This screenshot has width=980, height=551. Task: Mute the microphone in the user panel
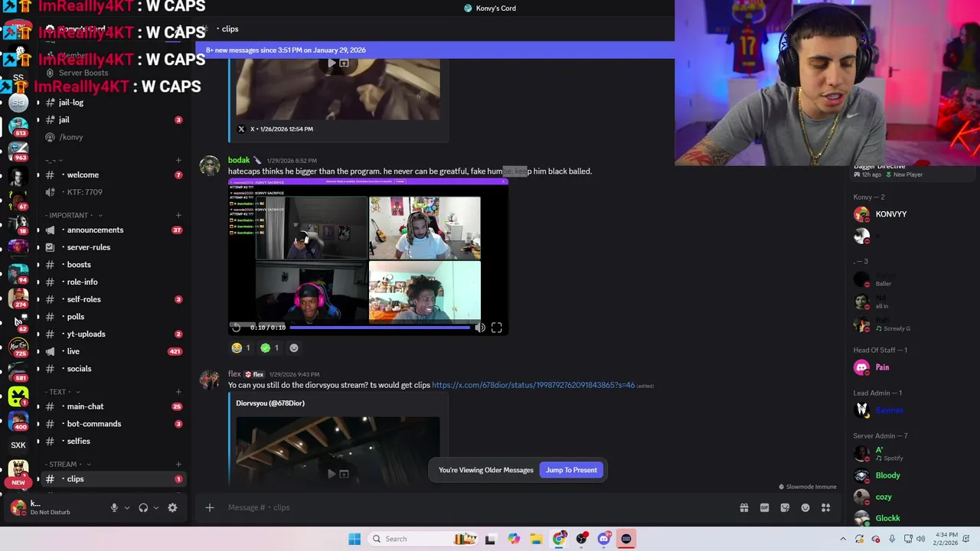114,507
